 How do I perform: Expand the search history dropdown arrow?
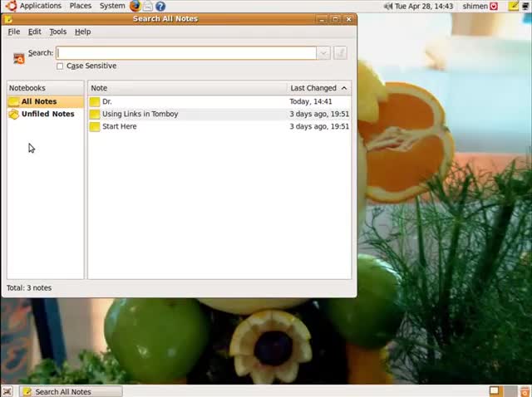click(x=323, y=53)
